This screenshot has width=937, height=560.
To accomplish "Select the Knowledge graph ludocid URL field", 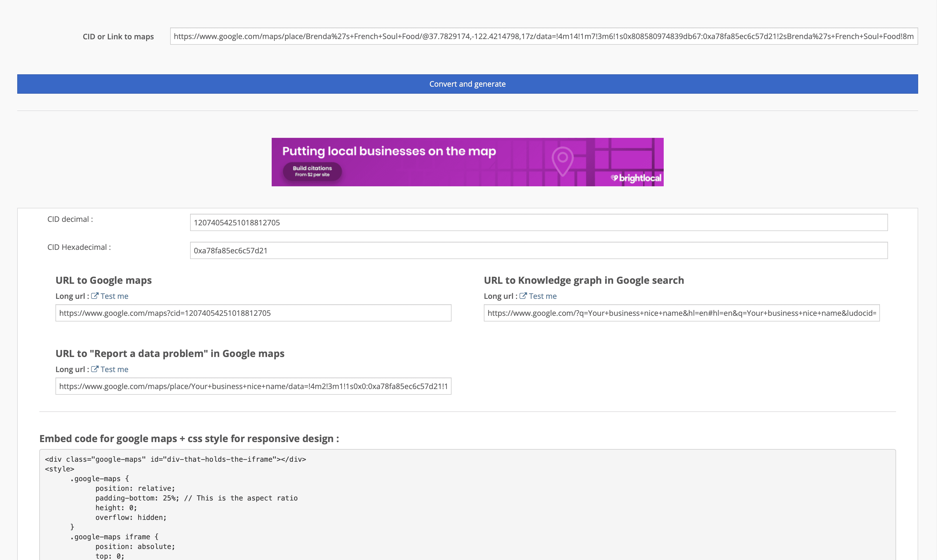I will point(681,313).
